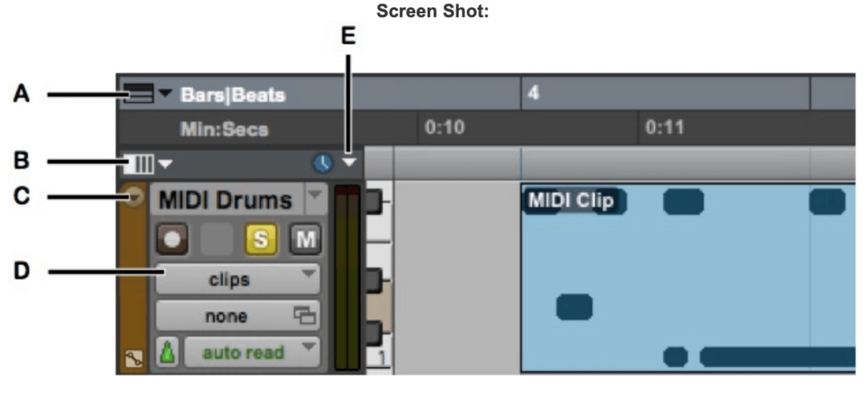Click the mini keyboard beside the track meter
The image size is (868, 393).
379,275
